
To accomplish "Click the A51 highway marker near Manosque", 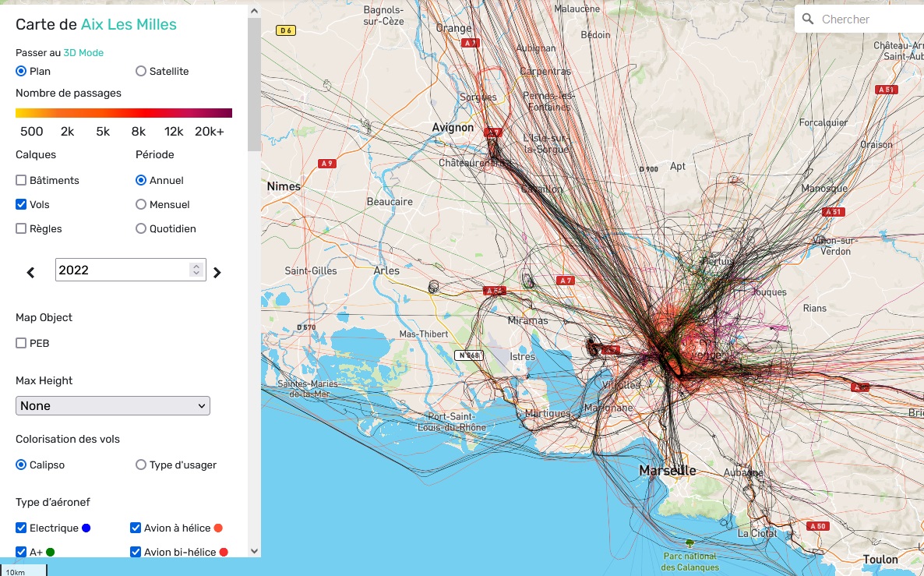I will click(x=833, y=212).
